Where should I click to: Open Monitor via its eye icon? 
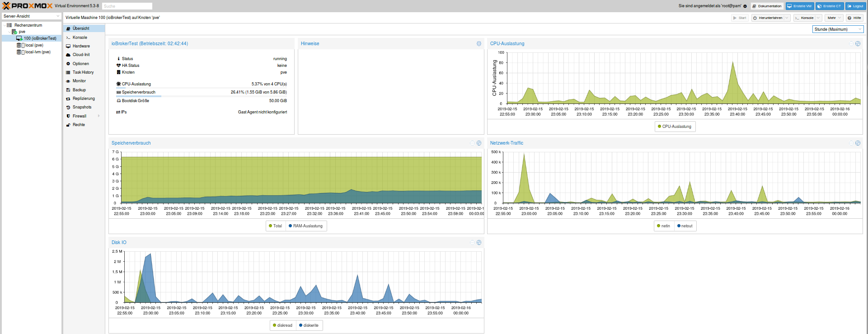tap(68, 81)
